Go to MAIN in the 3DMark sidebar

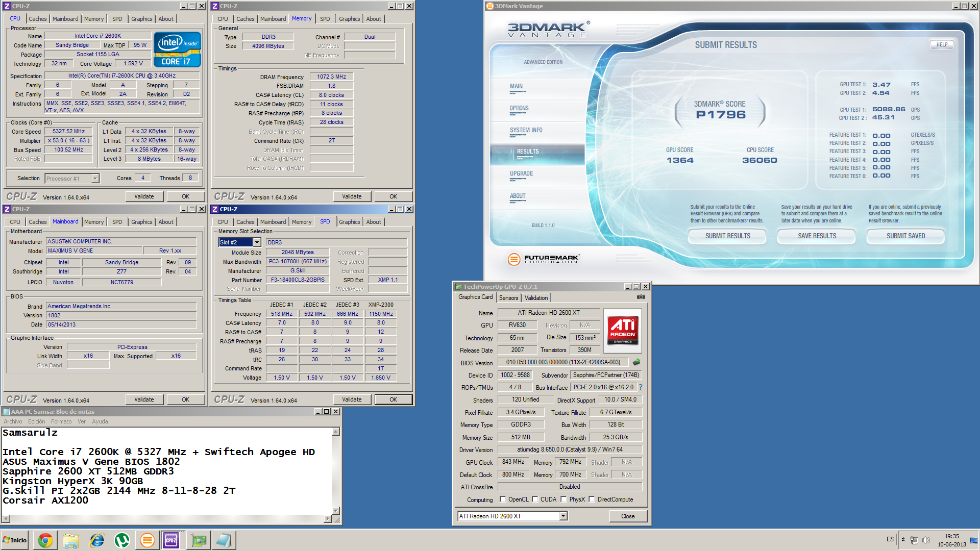pyautogui.click(x=516, y=86)
